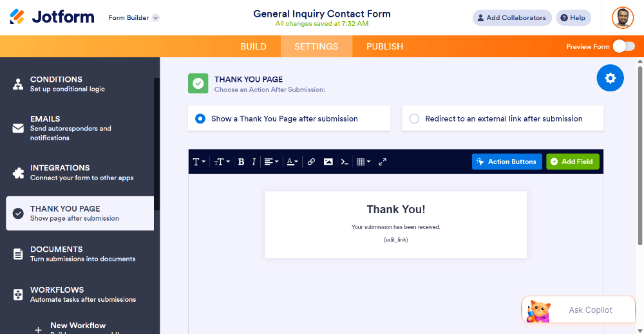Click the {edit_link} placeholder text

(x=396, y=239)
